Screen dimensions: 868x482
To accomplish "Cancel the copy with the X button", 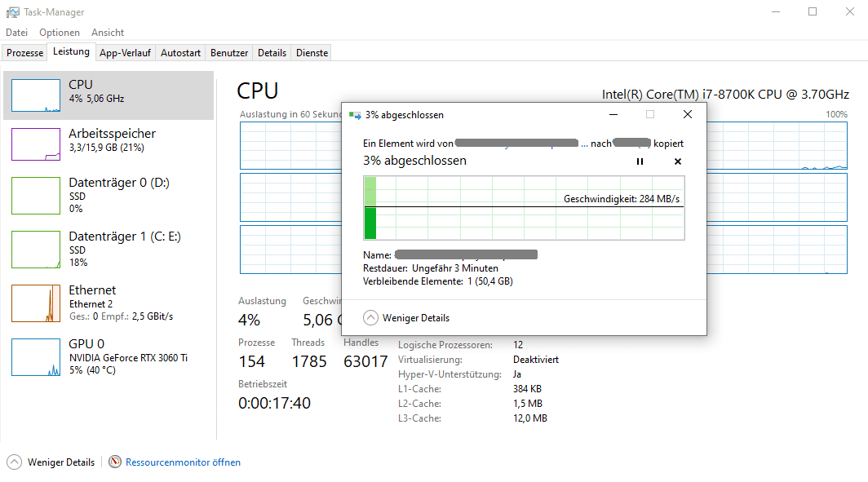I will (678, 161).
